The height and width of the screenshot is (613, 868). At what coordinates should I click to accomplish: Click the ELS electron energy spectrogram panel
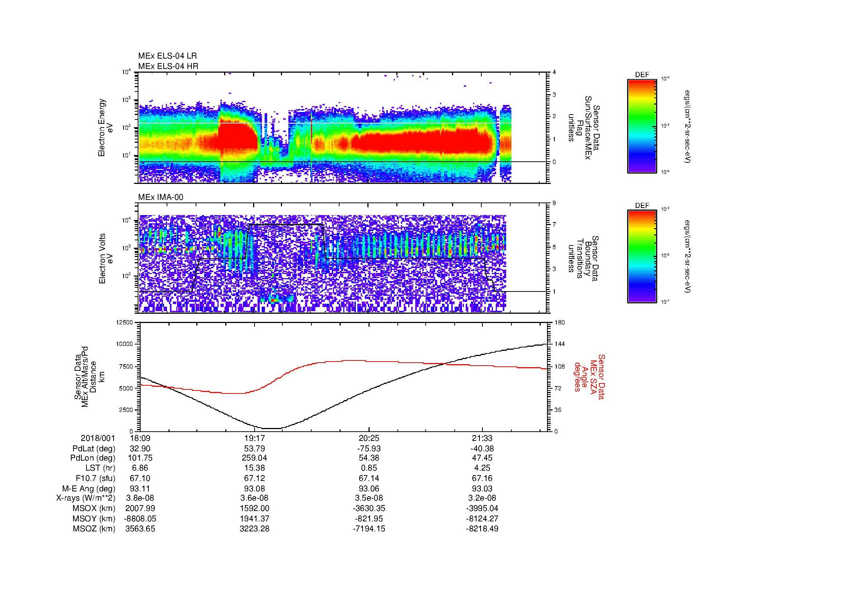tap(343, 128)
